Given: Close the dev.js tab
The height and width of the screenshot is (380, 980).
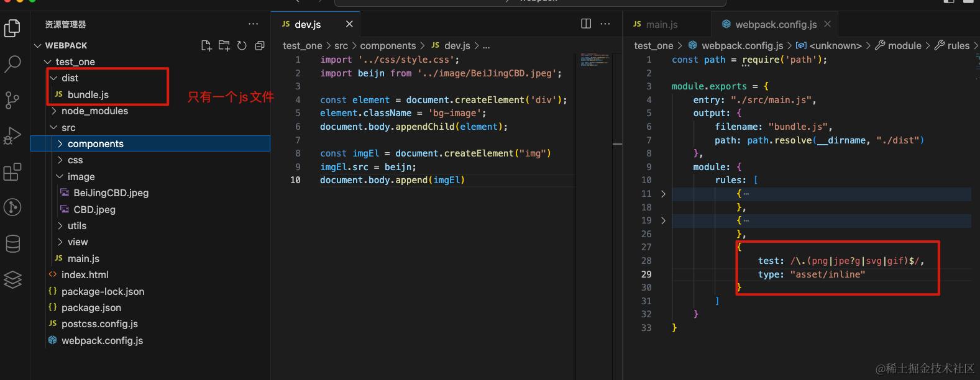Looking at the screenshot, I should [349, 24].
